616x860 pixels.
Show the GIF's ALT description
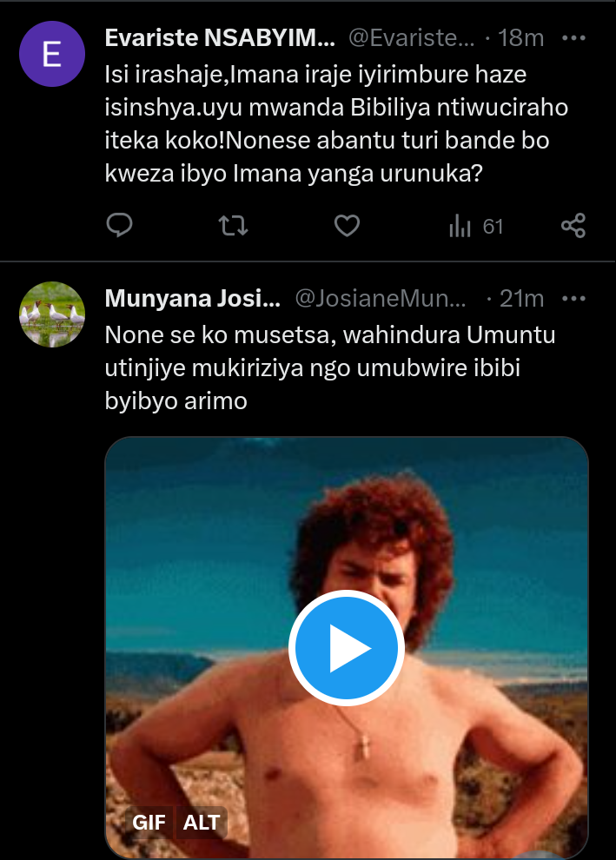201,822
